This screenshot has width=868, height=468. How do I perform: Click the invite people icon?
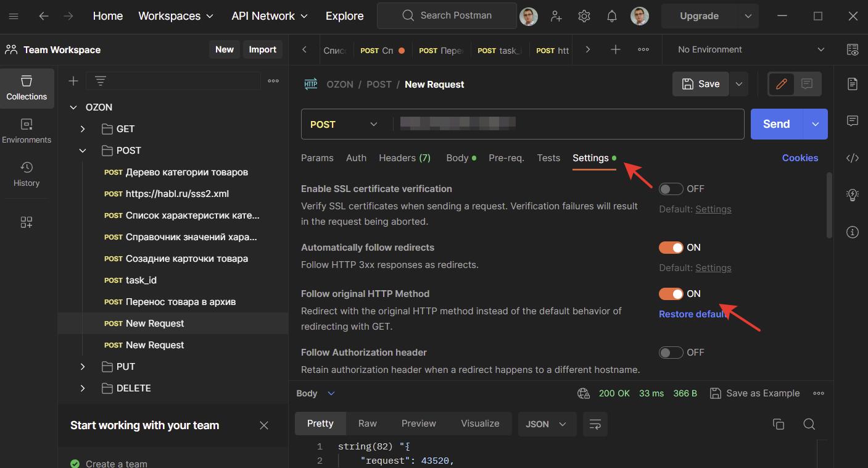[556, 16]
